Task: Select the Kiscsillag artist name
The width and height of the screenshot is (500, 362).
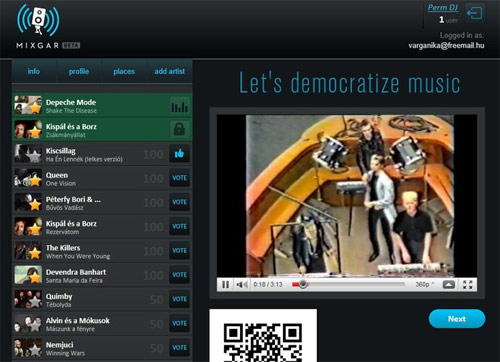Action: 61,151
